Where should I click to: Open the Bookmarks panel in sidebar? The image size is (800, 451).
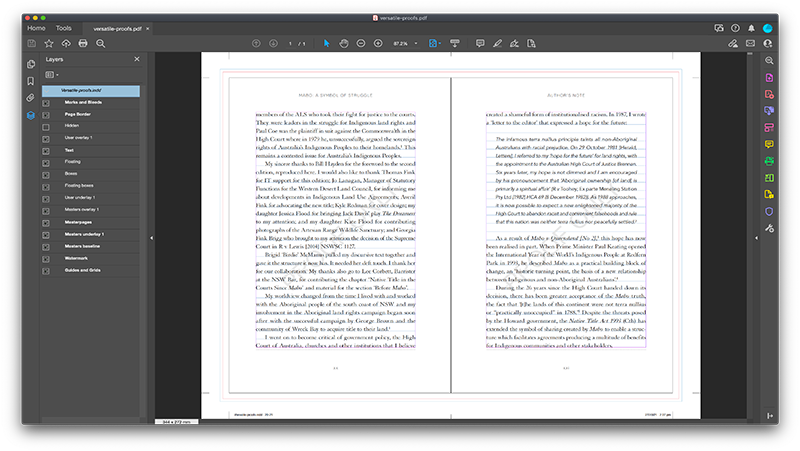pyautogui.click(x=31, y=79)
